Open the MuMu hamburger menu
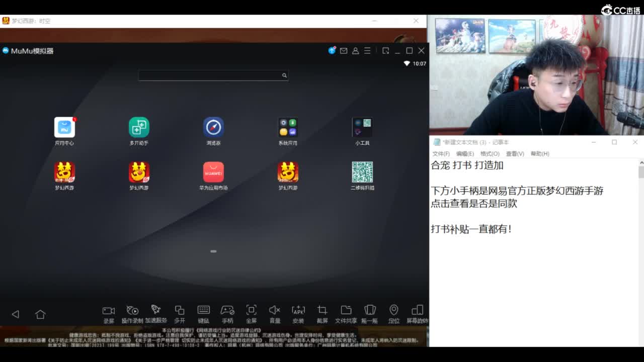The height and width of the screenshot is (362, 644). [367, 51]
